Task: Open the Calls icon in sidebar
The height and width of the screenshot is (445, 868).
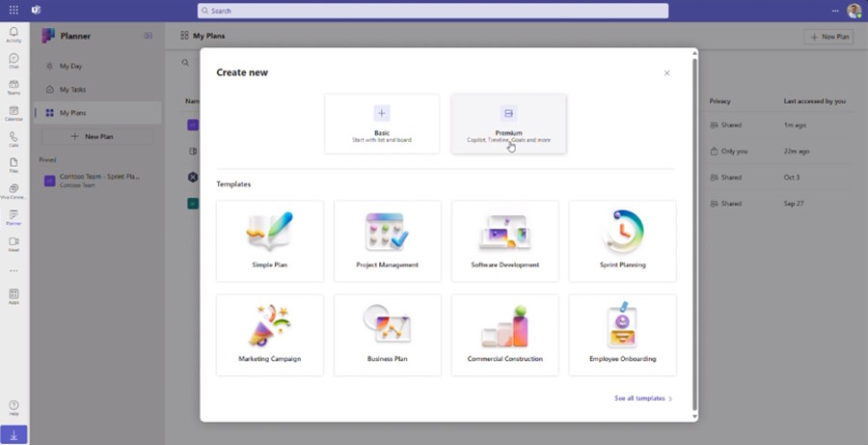Action: [x=14, y=140]
